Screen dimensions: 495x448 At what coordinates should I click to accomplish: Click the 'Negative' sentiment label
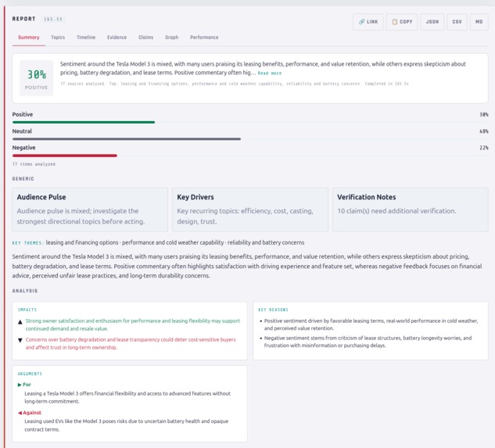tap(23, 148)
